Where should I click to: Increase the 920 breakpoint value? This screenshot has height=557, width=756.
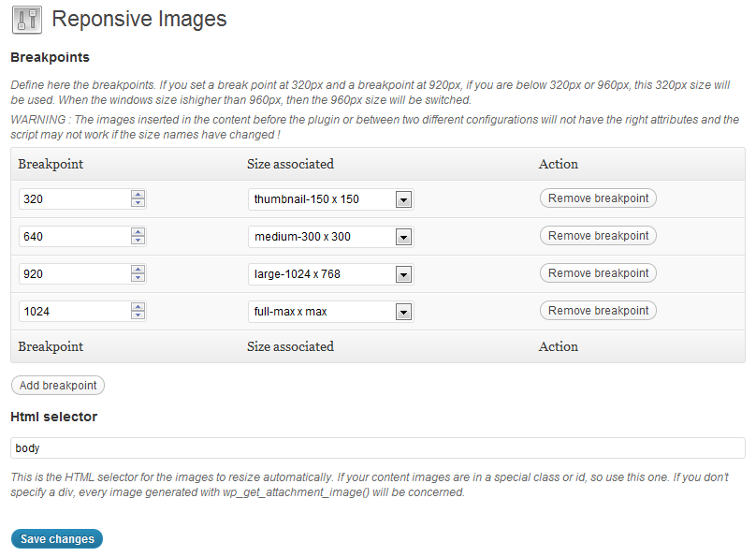tap(138, 270)
